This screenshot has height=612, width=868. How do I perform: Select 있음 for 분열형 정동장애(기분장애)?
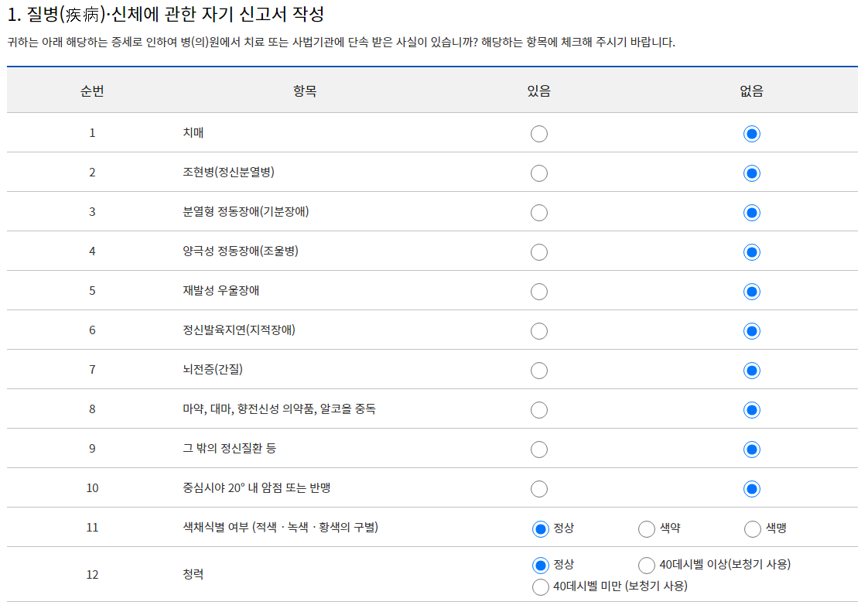pyautogui.click(x=538, y=213)
